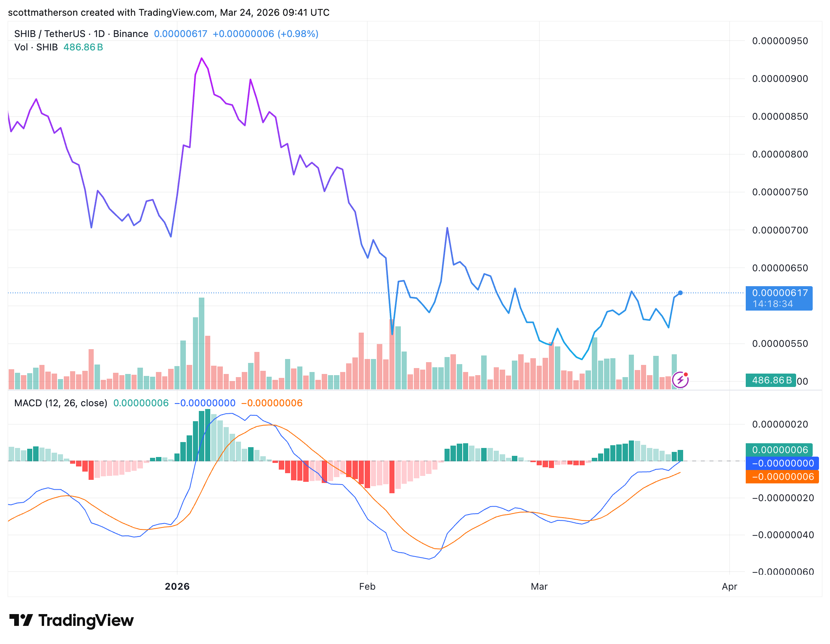
Task: Click the 0.00000950 price scale label
Action: (x=780, y=41)
